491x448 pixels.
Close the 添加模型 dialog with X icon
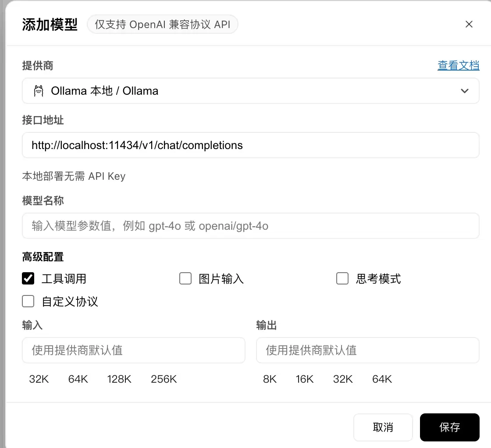click(x=469, y=24)
